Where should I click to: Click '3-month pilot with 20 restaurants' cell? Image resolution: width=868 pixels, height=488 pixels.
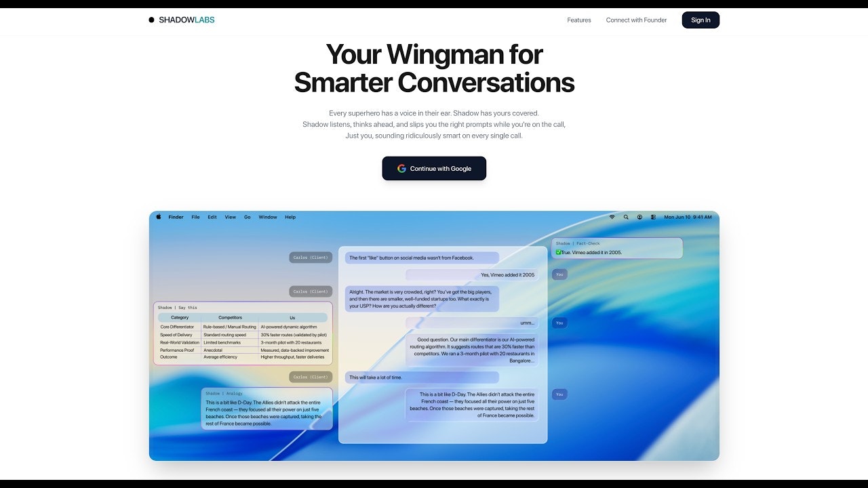point(292,342)
